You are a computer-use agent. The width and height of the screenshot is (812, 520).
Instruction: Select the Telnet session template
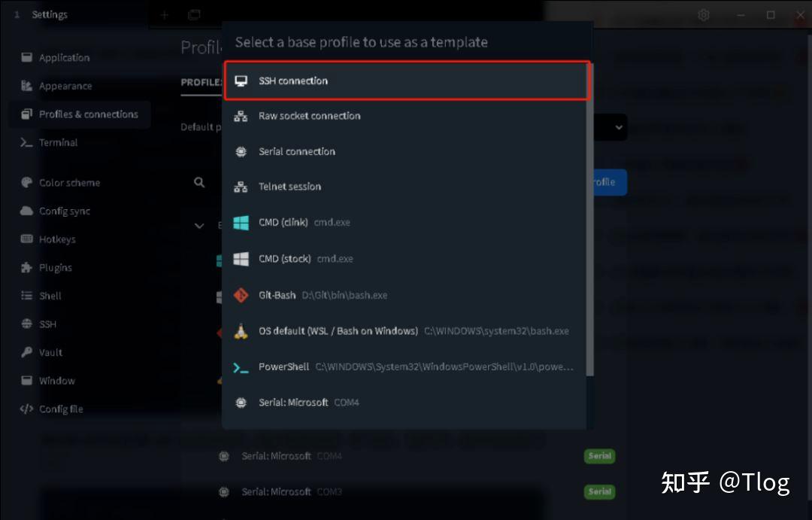[405, 187]
